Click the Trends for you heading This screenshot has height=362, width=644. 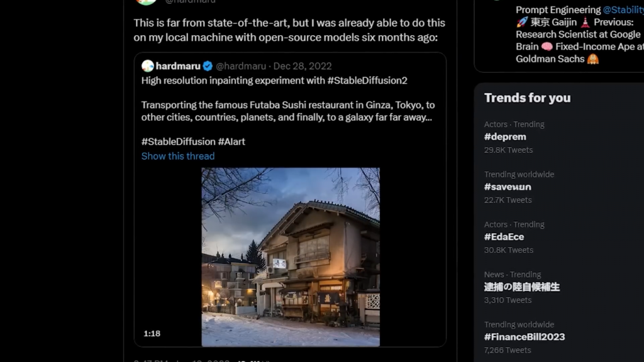[527, 97]
